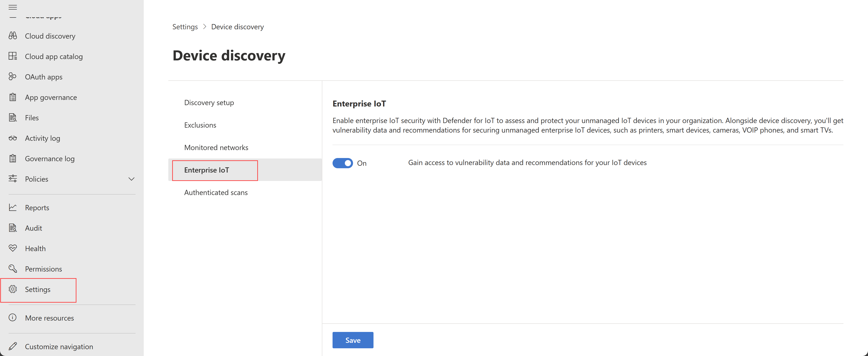Click the Reports icon
Viewport: 868px width, 356px height.
pyautogui.click(x=14, y=207)
